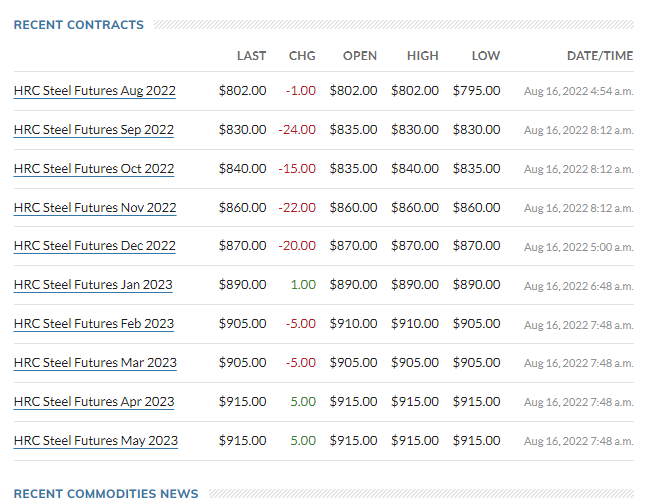Click the $795.00 low price cell
The width and height of the screenshot is (650, 501).
pyautogui.click(x=476, y=91)
